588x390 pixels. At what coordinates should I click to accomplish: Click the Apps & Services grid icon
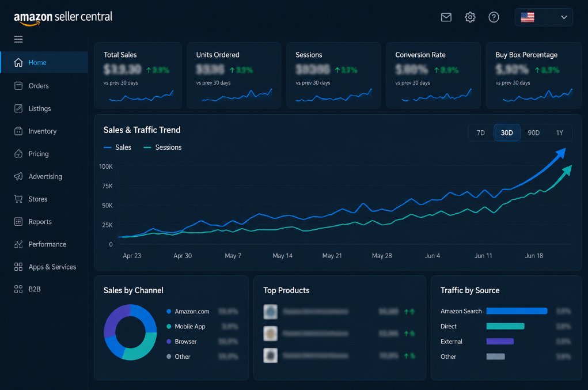pyautogui.click(x=18, y=267)
